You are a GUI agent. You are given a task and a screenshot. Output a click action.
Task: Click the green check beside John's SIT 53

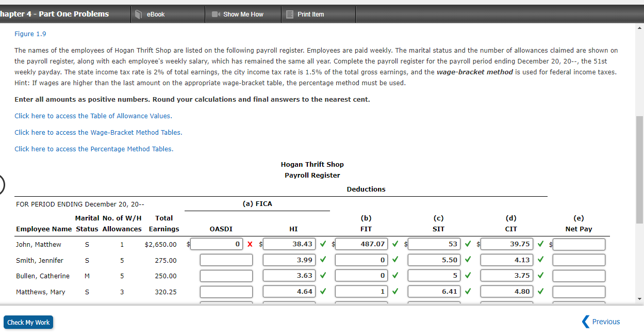tap(468, 244)
